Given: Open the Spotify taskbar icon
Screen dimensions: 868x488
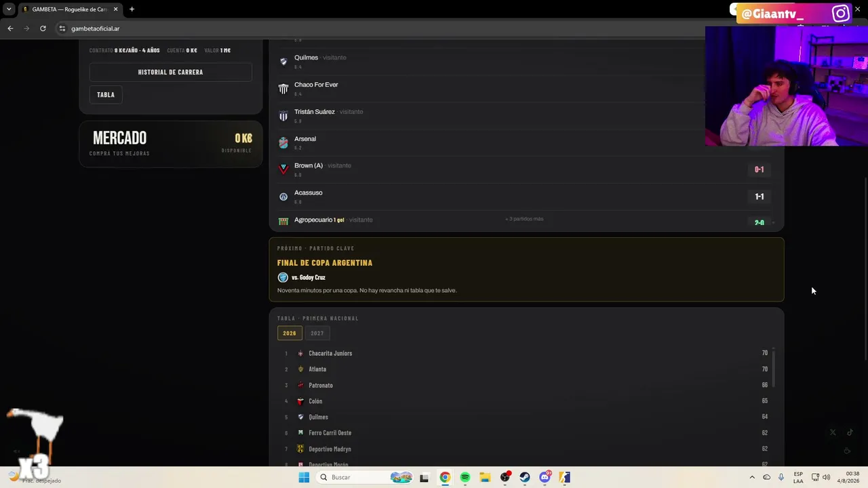Looking at the screenshot, I should coord(465,477).
